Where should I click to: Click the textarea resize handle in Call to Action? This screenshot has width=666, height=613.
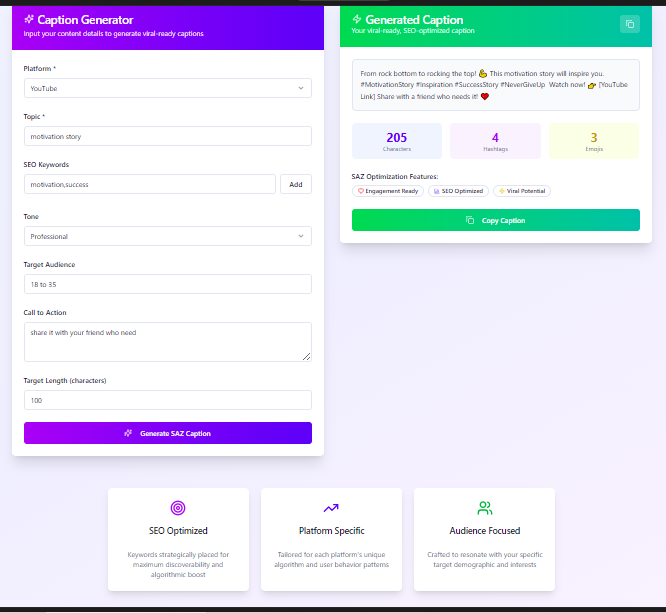(x=307, y=357)
